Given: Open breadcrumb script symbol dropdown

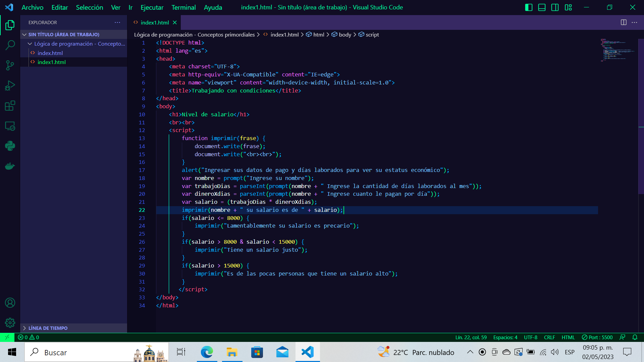Looking at the screenshot, I should click(369, 35).
